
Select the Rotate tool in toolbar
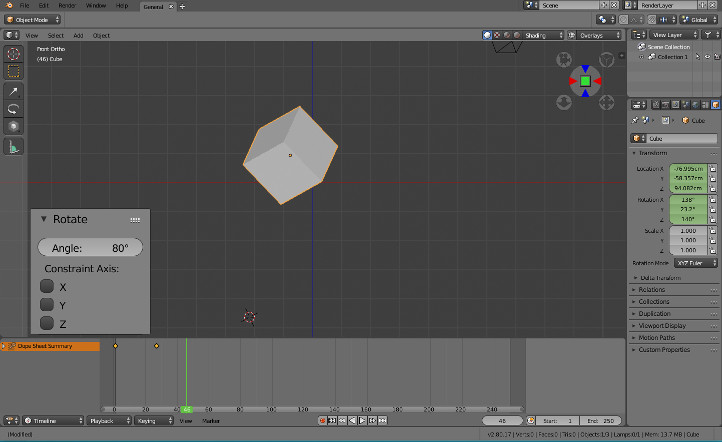point(13,109)
